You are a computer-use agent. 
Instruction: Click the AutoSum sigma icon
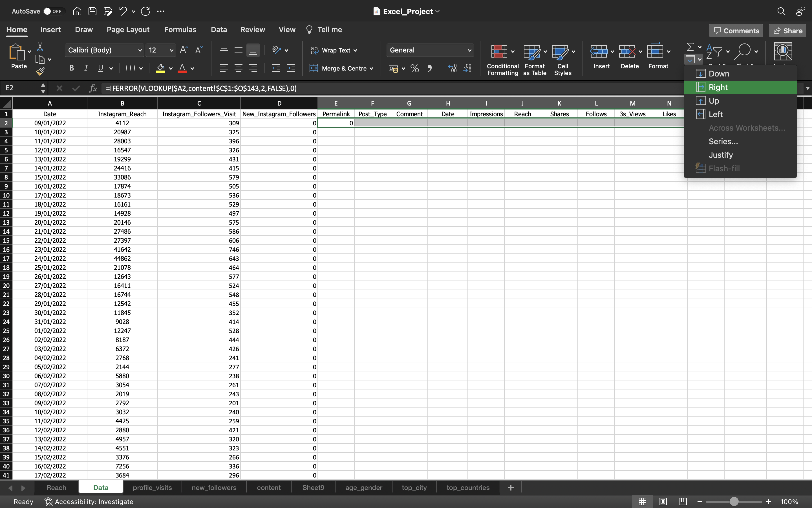pos(690,47)
